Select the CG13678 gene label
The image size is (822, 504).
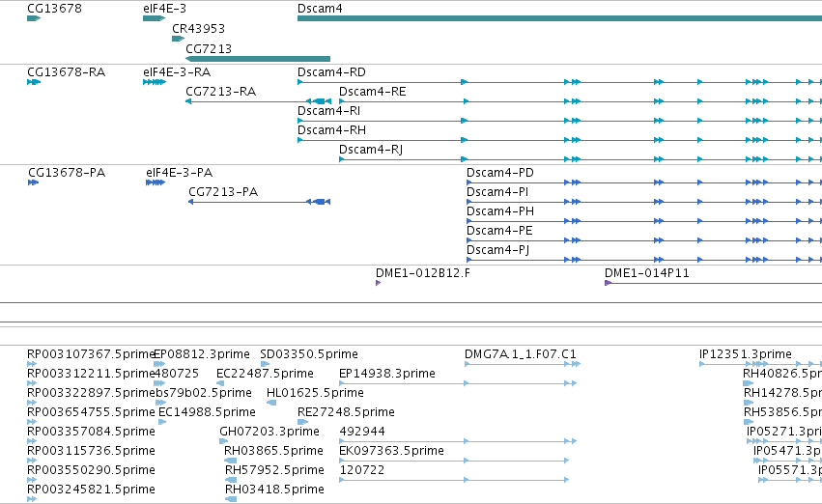(54, 9)
